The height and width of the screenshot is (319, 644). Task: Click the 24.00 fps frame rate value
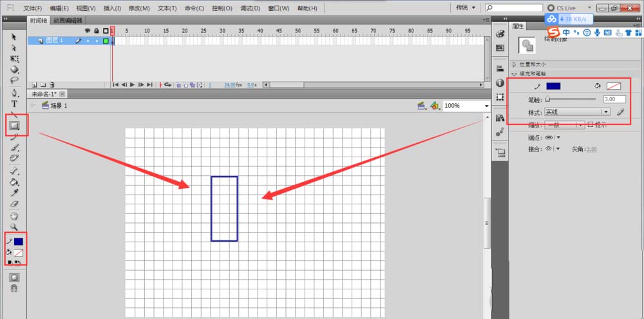(230, 84)
